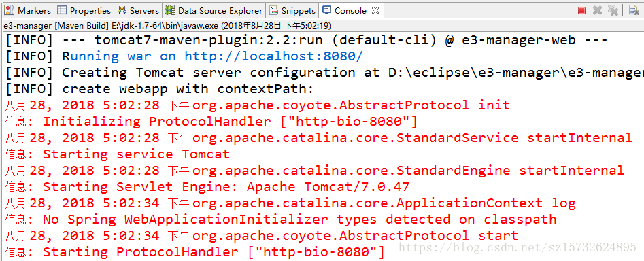644x261 pixels.
Task: Click the Remove Launch gray X icon
Action: 598,11
